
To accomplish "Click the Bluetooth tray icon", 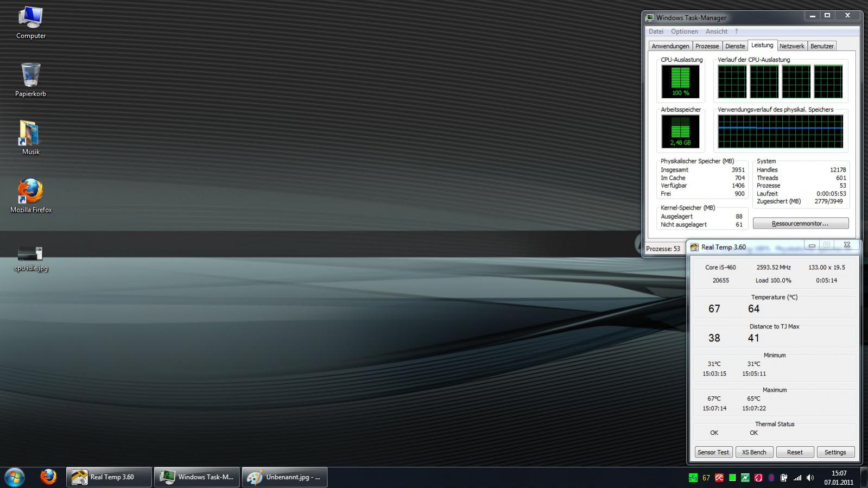I will 771,478.
